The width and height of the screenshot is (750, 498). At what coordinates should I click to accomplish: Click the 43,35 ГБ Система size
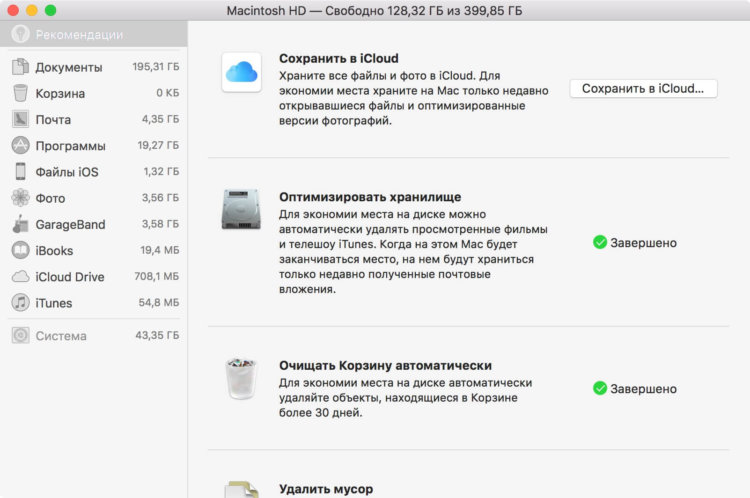click(x=157, y=335)
